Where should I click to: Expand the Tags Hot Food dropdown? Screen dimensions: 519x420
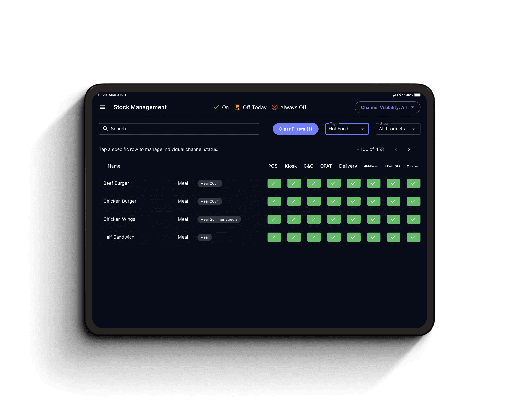(x=347, y=129)
